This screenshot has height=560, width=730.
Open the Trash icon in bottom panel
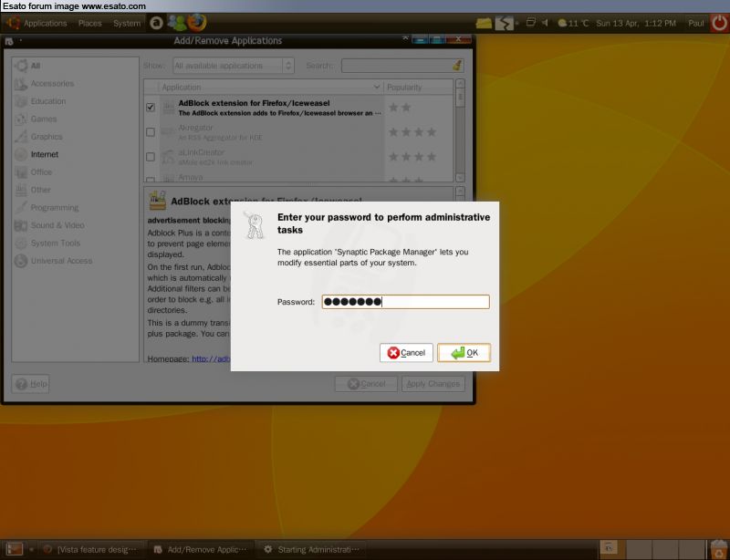click(719, 549)
